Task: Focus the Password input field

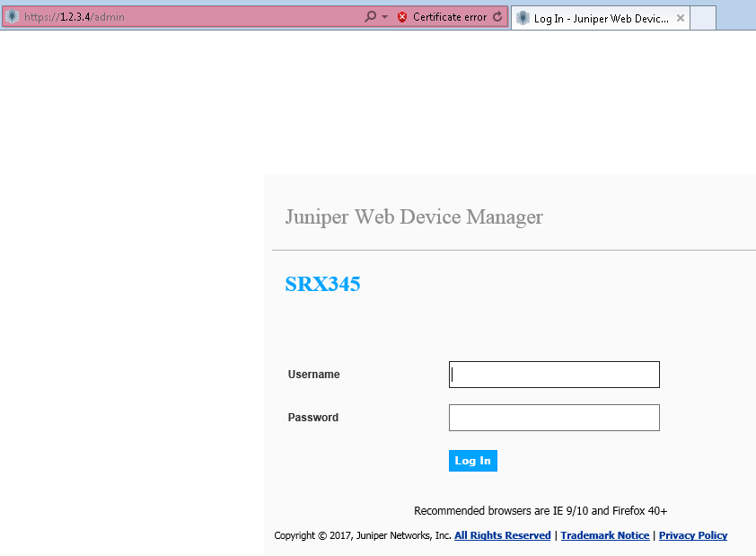Action: [x=554, y=418]
